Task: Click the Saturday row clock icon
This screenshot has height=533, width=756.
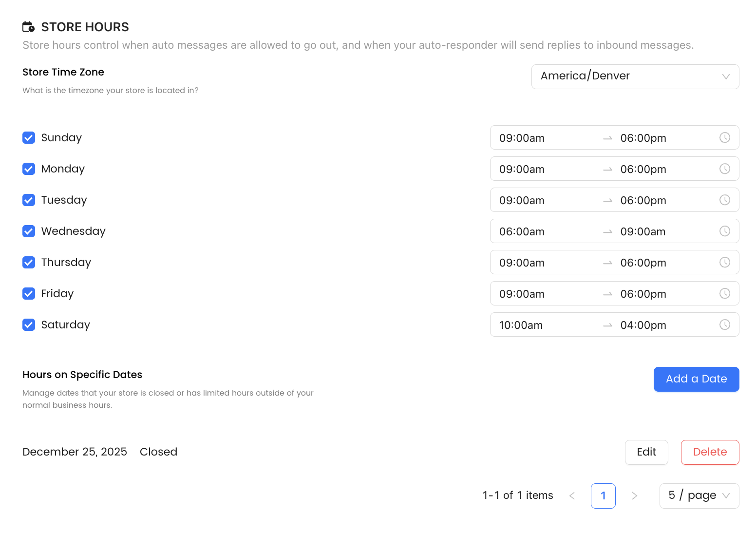Action: (725, 324)
